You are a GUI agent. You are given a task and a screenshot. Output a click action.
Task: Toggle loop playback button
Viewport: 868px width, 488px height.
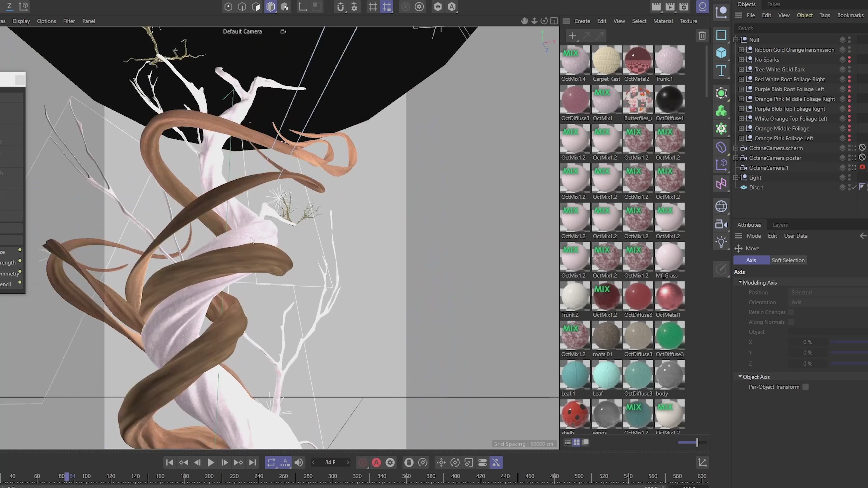271,463
